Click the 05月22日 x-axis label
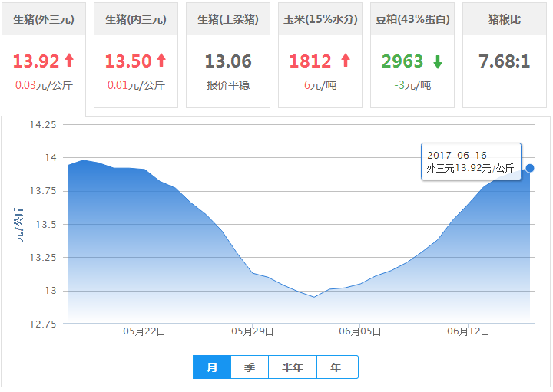The width and height of the screenshot is (553, 392). [144, 331]
